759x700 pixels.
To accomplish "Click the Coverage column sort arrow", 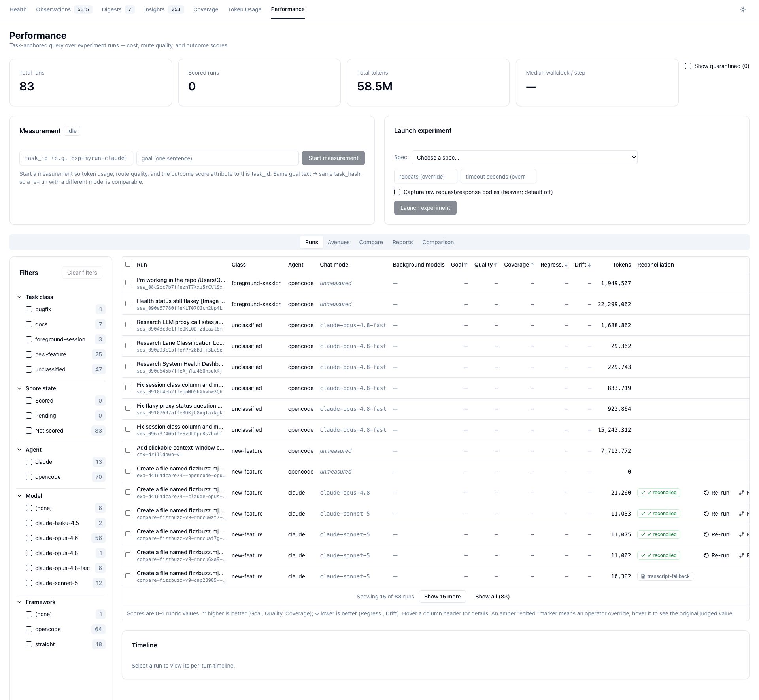I will tap(532, 265).
